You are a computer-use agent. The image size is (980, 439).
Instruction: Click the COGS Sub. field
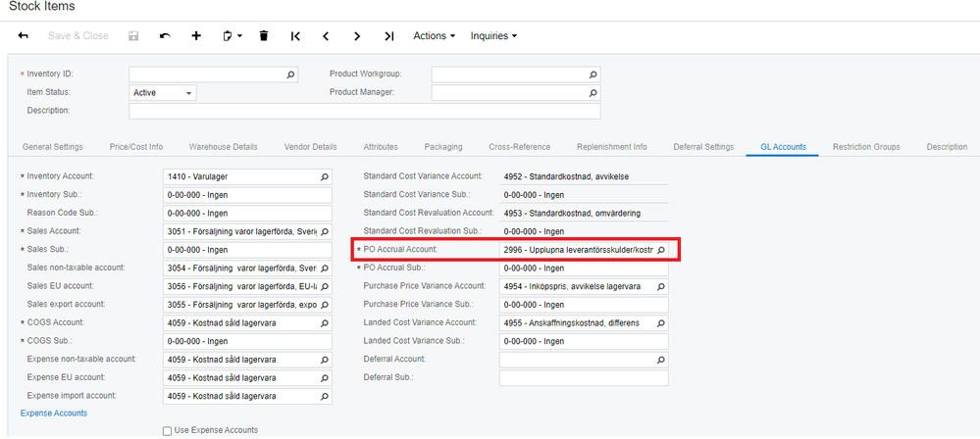[247, 342]
